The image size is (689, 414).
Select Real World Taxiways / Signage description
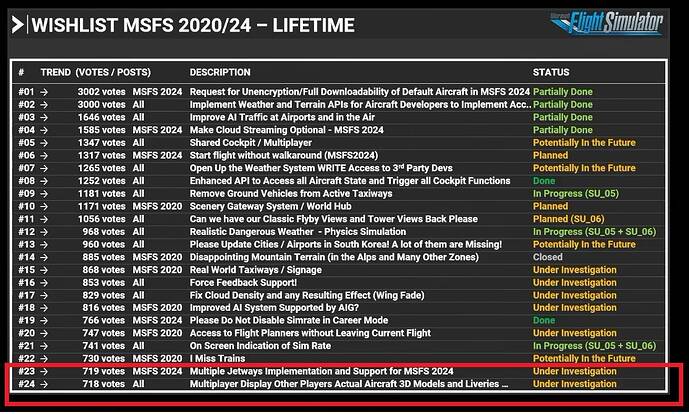[255, 270]
